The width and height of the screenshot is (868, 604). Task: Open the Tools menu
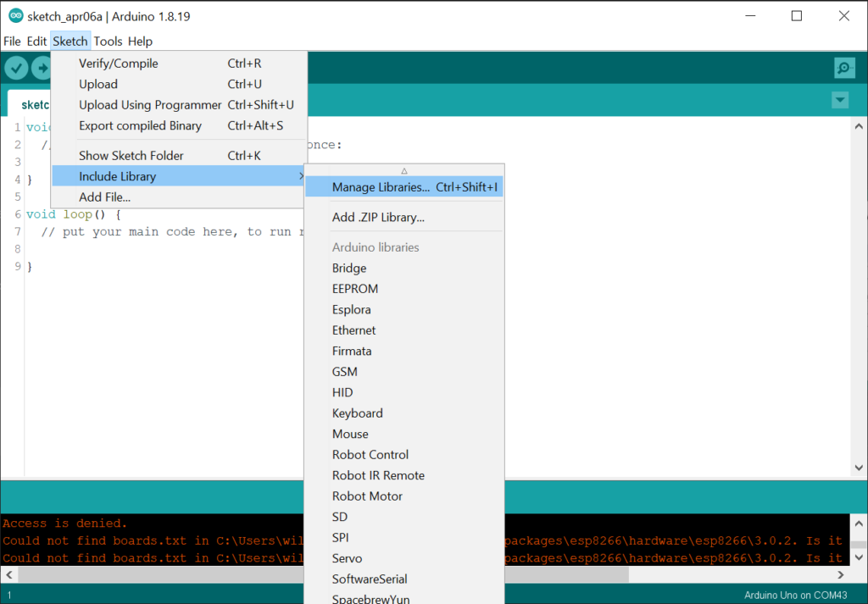[108, 41]
